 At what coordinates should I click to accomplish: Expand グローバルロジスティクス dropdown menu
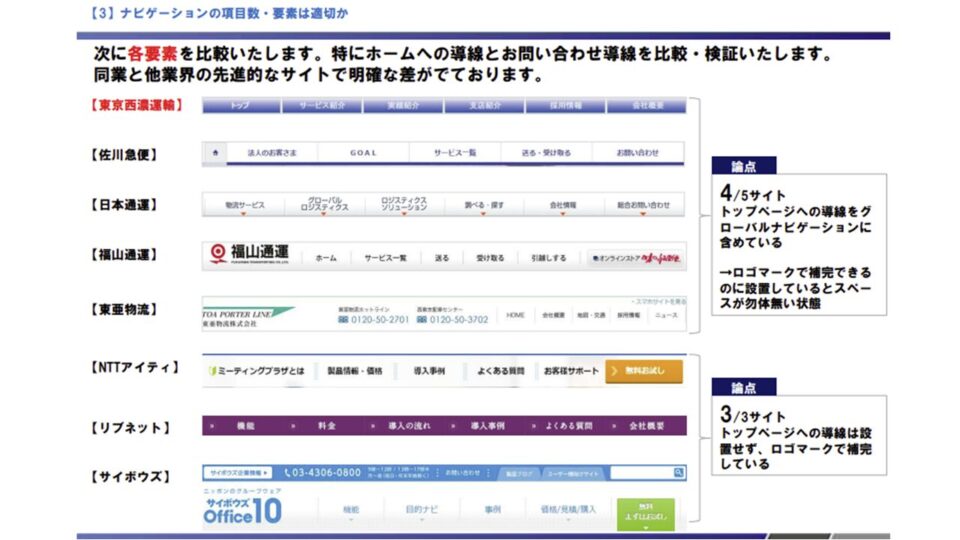(x=324, y=204)
